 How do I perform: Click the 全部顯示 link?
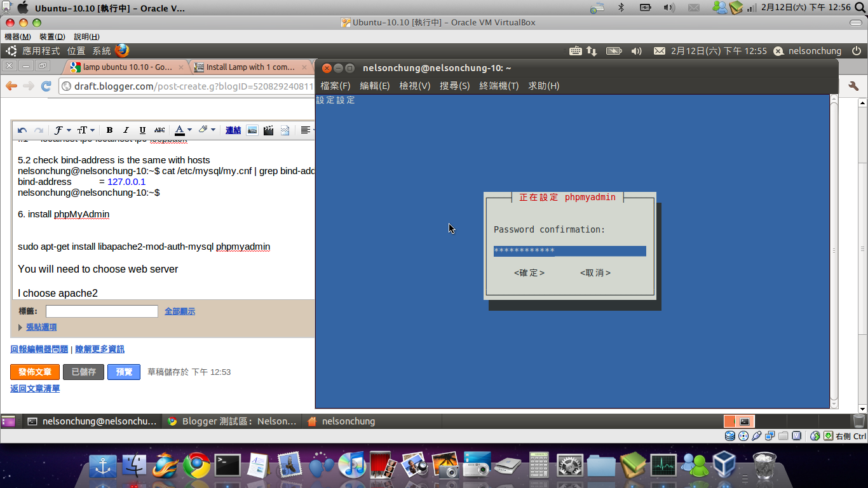coord(180,311)
